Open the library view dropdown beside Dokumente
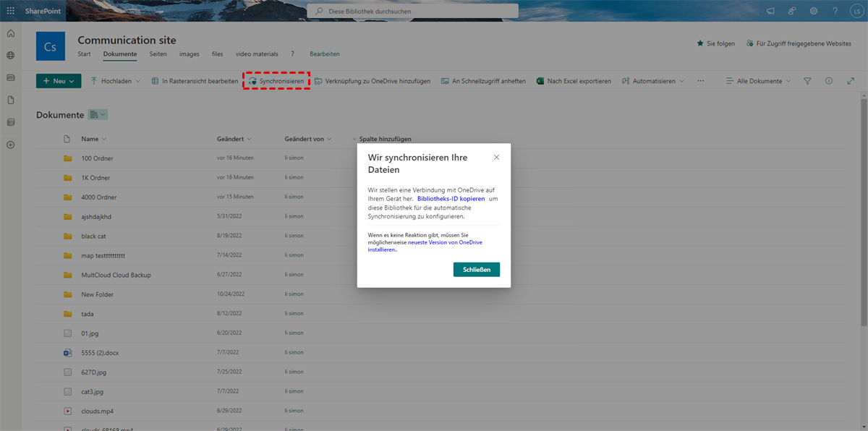The height and width of the screenshot is (431, 868). 98,114
